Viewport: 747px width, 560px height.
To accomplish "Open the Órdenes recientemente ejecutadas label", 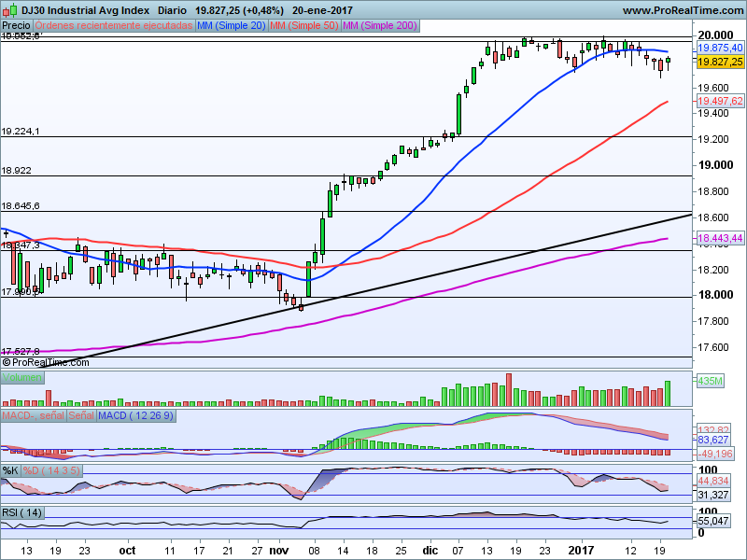I will pyautogui.click(x=114, y=26).
